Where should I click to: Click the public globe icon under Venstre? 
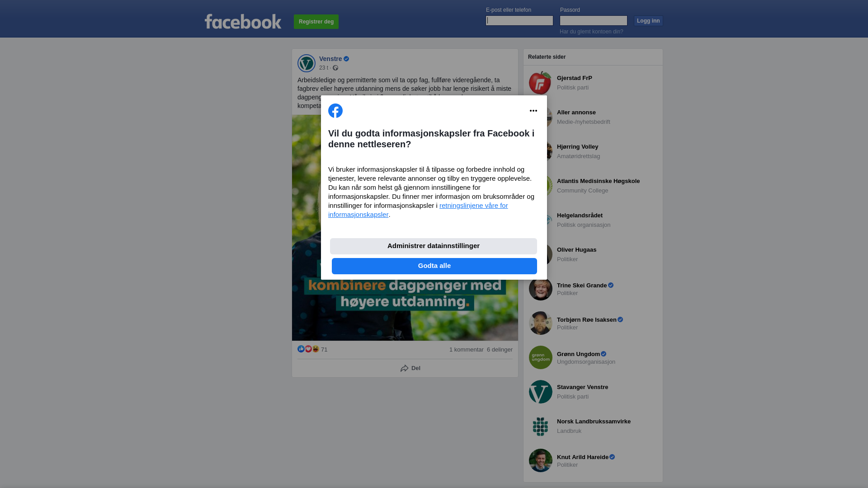point(335,68)
